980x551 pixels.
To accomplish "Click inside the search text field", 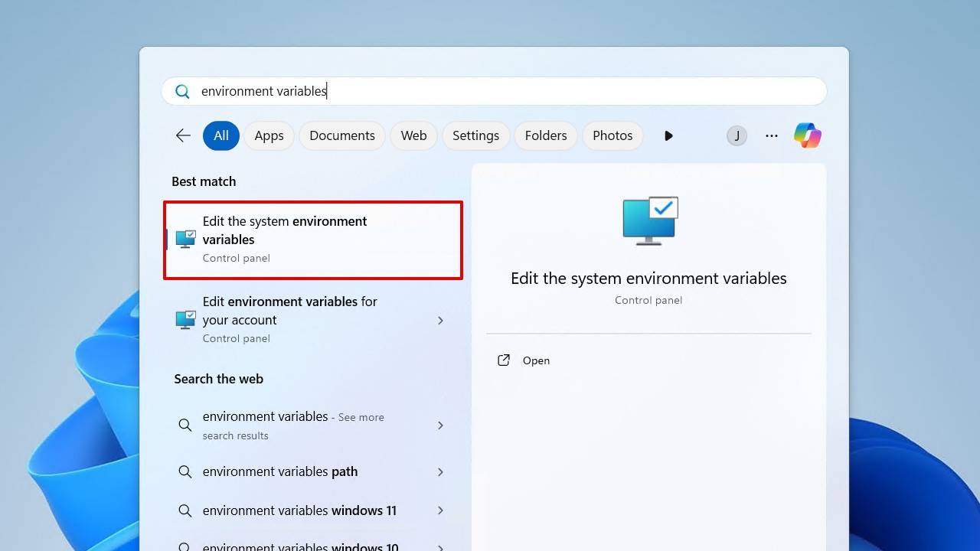I will point(498,91).
